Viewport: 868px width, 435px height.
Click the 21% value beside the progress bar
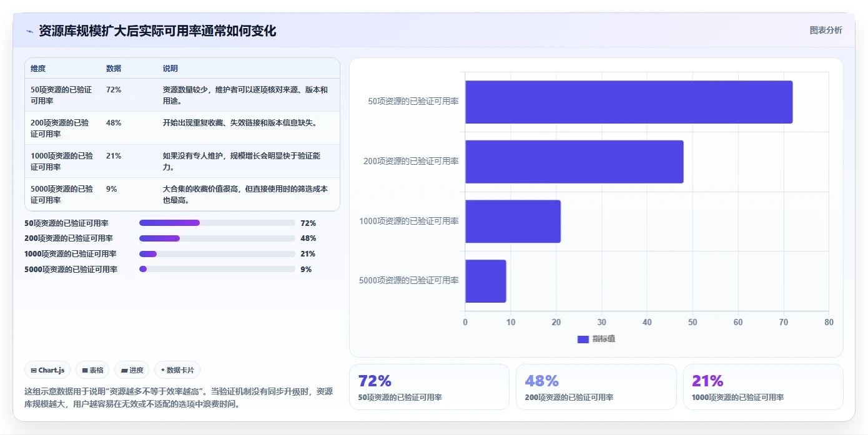(308, 254)
